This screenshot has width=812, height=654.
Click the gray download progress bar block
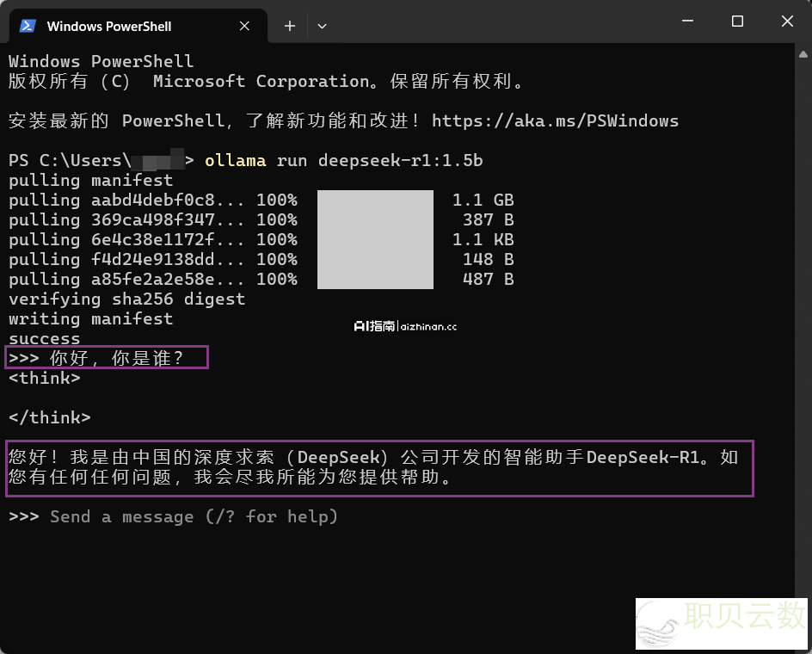pos(375,239)
